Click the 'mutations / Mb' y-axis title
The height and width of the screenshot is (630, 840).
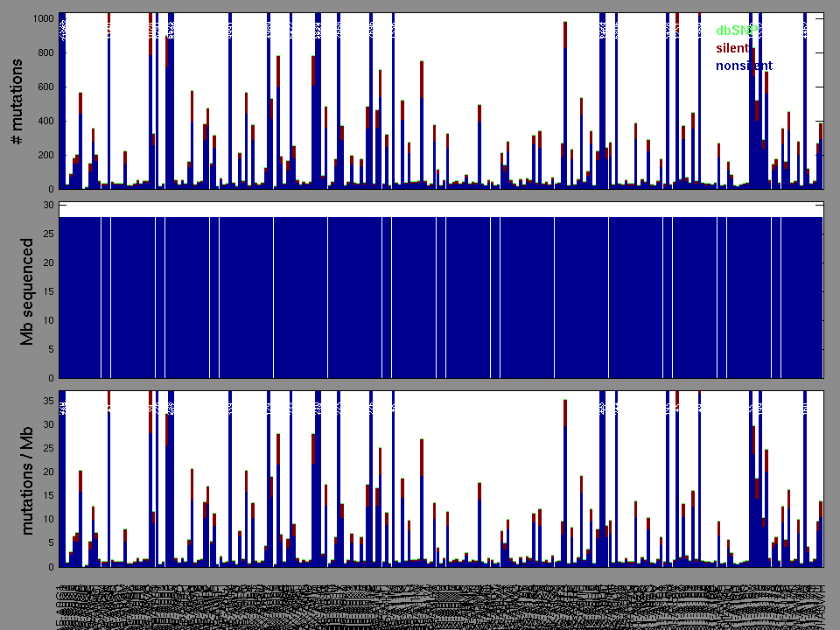point(27,479)
